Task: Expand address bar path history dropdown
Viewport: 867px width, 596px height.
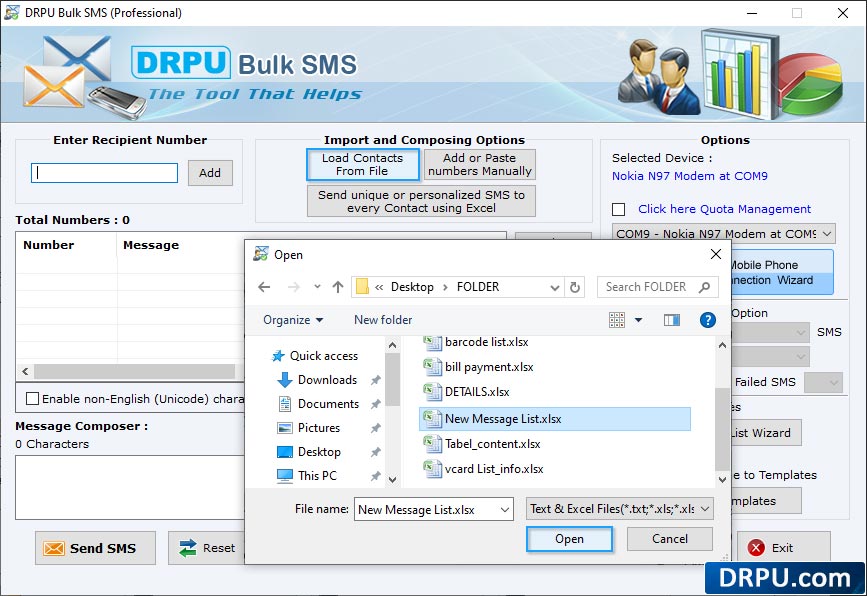Action: coord(555,287)
